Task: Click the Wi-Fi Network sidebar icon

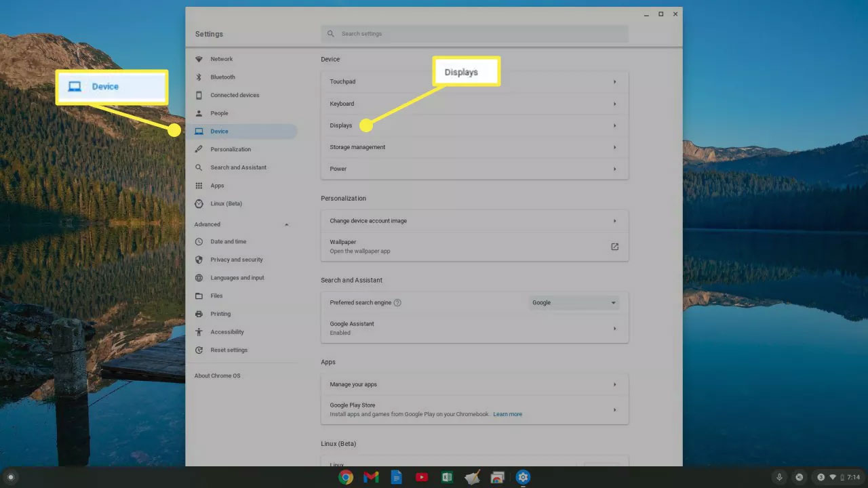Action: coord(199,59)
